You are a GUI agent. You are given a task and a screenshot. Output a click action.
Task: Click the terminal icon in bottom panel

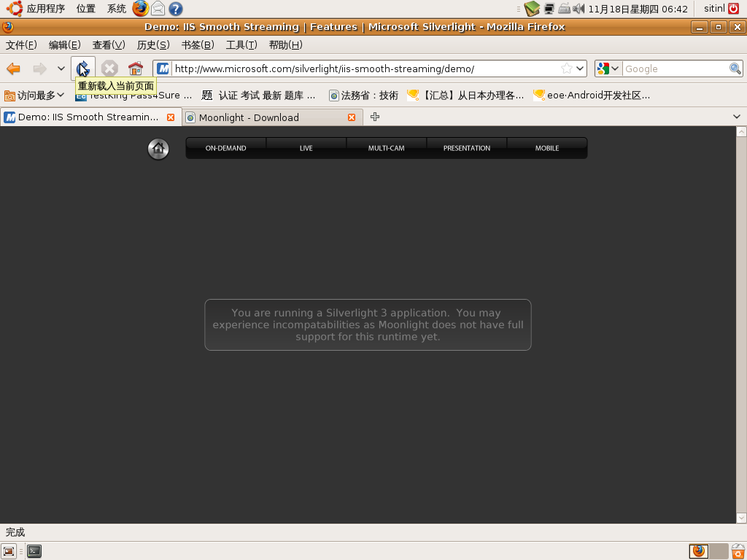34,551
